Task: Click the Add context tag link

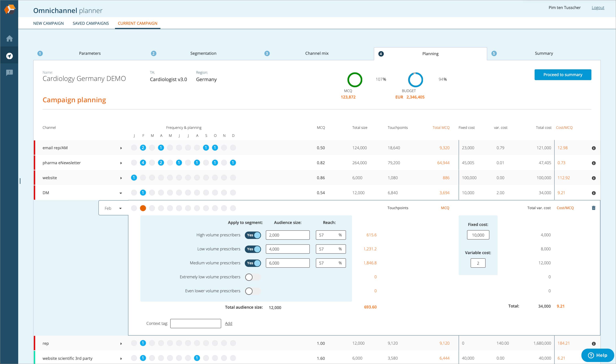Action: point(229,323)
